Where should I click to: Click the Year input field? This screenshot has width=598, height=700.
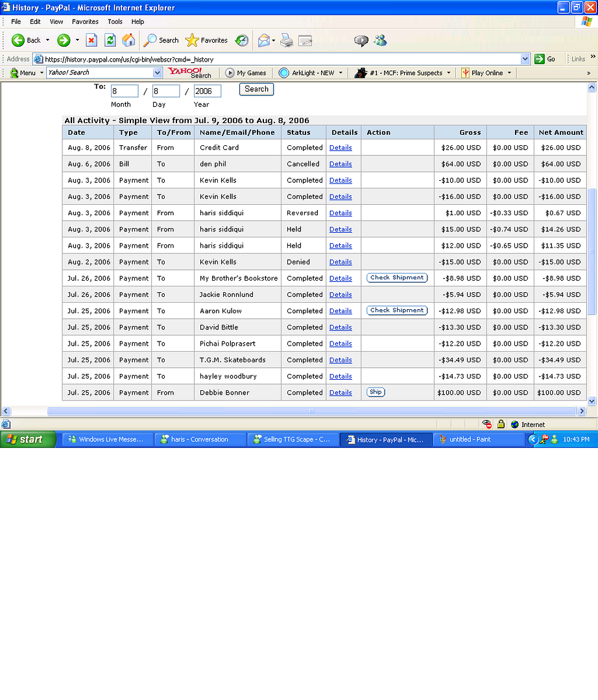pos(208,91)
